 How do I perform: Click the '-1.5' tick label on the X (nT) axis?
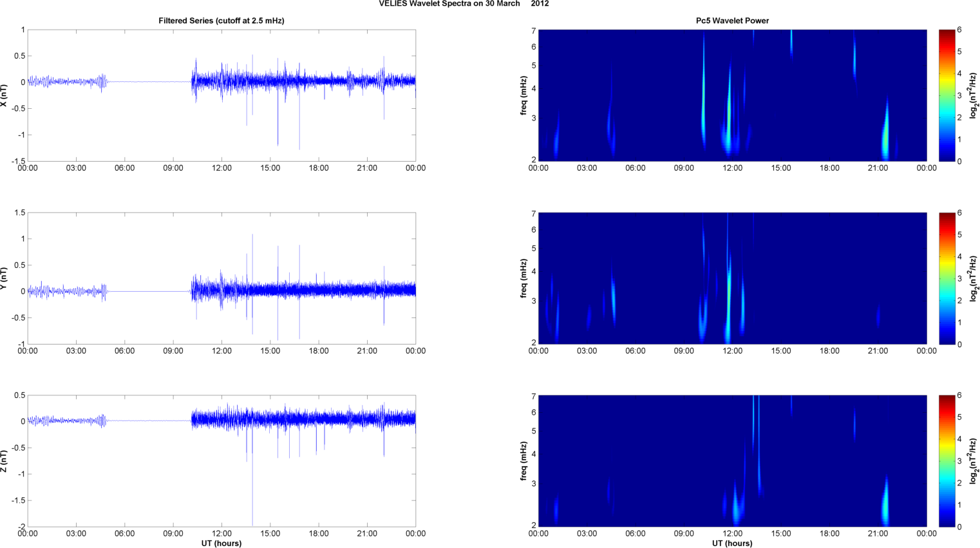pyautogui.click(x=18, y=161)
